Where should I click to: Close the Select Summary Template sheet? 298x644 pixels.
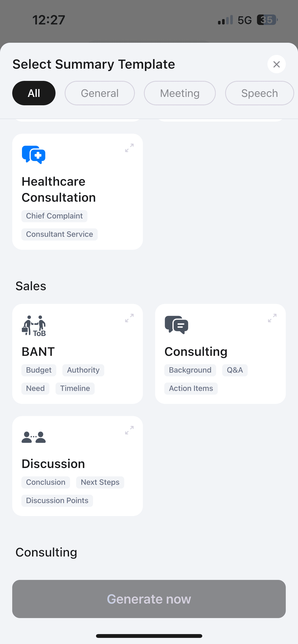276,64
